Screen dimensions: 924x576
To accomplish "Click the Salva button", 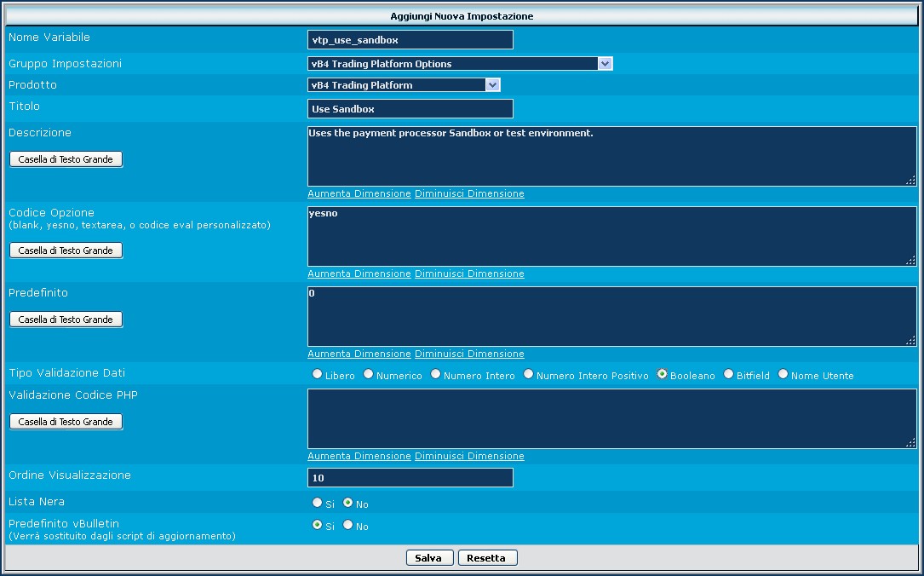I will tap(428, 558).
